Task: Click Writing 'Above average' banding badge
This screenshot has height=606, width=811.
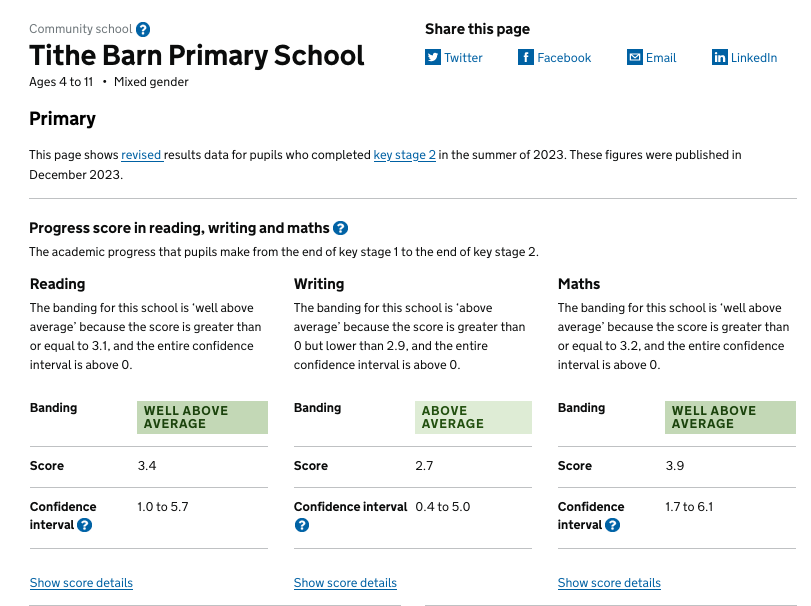Action: click(473, 417)
